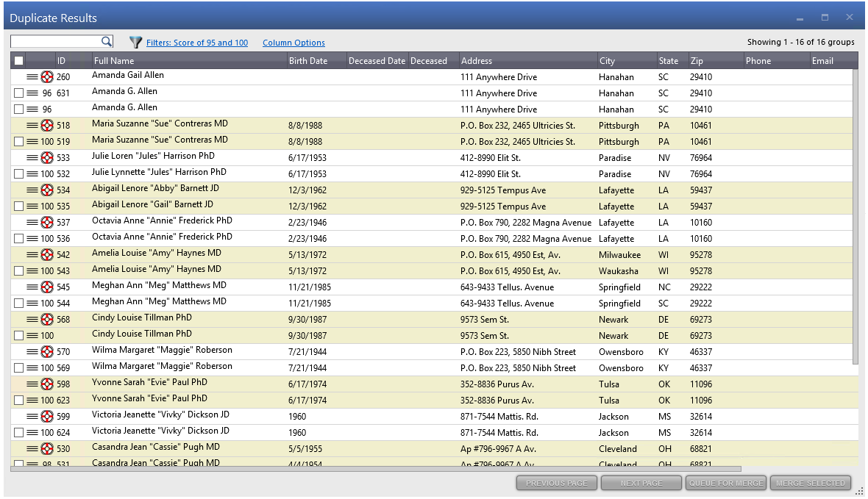Screen dimensions: 868x499
Task: Sort by the Email column header
Action: [833, 61]
